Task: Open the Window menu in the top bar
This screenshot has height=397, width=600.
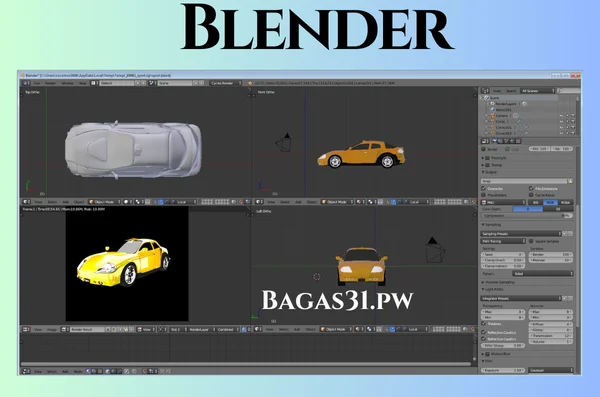Action: pyautogui.click(x=67, y=83)
